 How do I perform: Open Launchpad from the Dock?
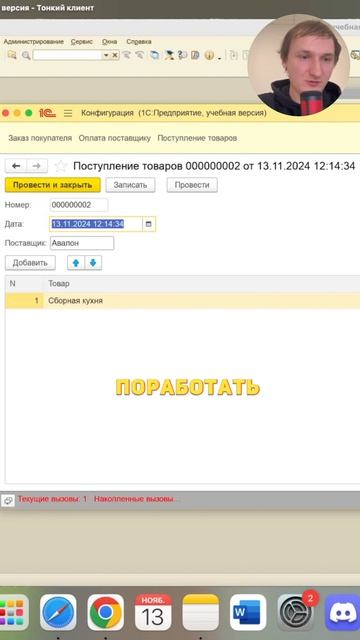(x=12, y=612)
